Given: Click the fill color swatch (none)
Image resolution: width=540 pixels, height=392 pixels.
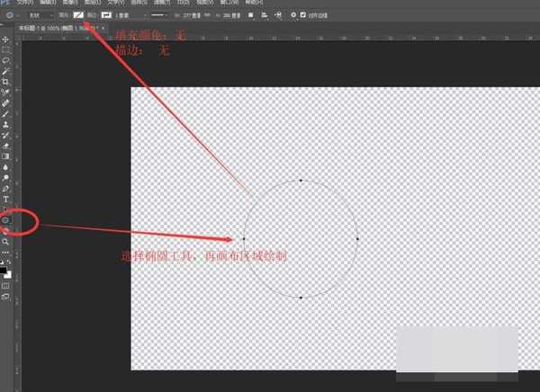Looking at the screenshot, I should (x=79, y=15).
